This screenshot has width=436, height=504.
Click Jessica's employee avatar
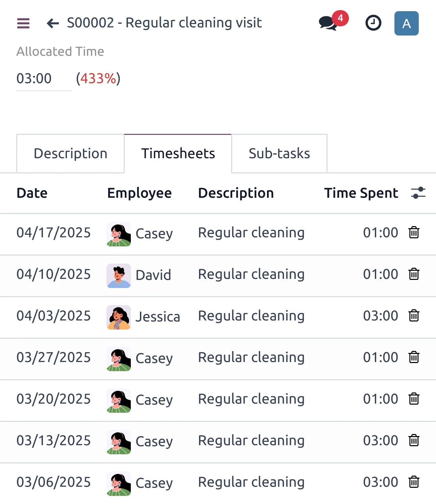[x=119, y=317]
